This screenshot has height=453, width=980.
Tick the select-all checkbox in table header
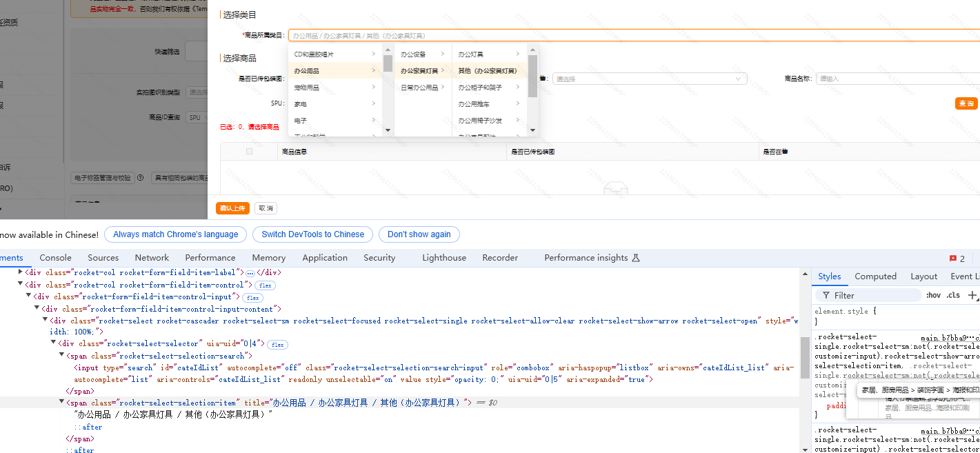coord(249,152)
